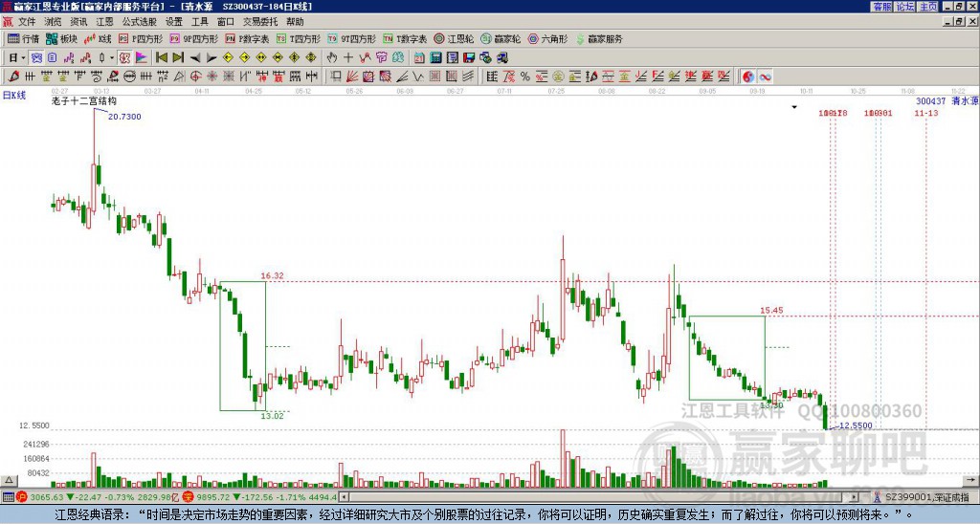The height and width of the screenshot is (524, 980).
Task: Click the 15.45 price level label
Action: [x=771, y=310]
